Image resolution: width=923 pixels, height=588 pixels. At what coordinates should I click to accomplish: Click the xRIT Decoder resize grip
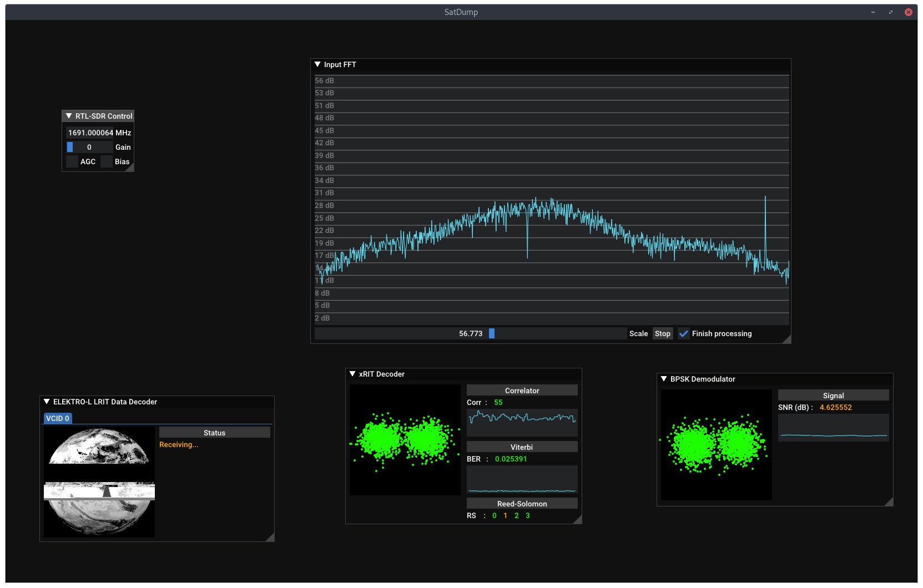[578, 520]
